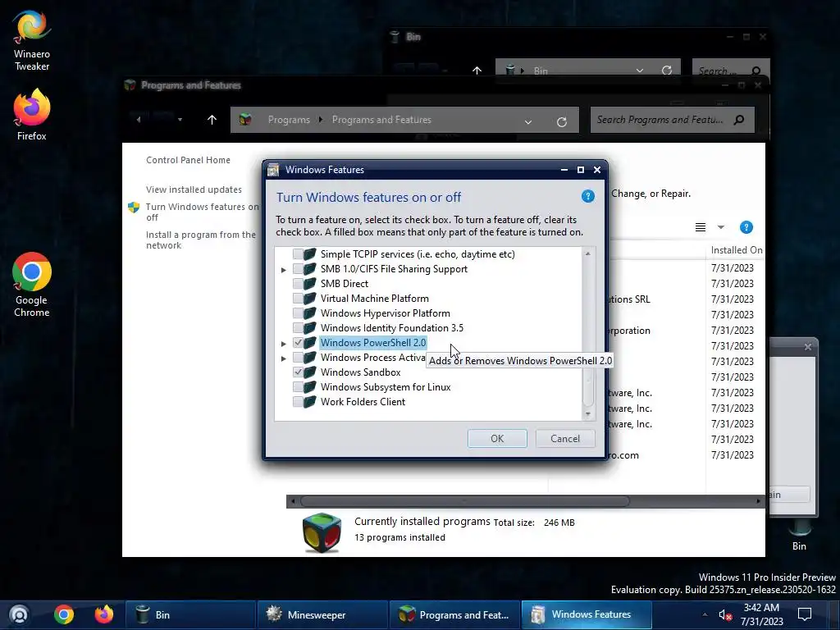Uncheck the Windows Sandbox checkbox
Image resolution: width=840 pixels, height=630 pixels.
coord(298,372)
